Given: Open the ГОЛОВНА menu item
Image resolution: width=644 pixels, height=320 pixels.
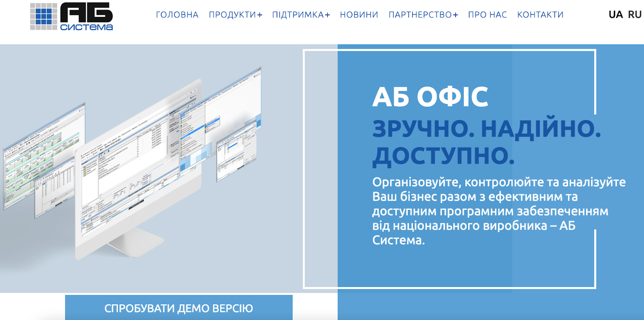Looking at the screenshot, I should click(x=177, y=15).
